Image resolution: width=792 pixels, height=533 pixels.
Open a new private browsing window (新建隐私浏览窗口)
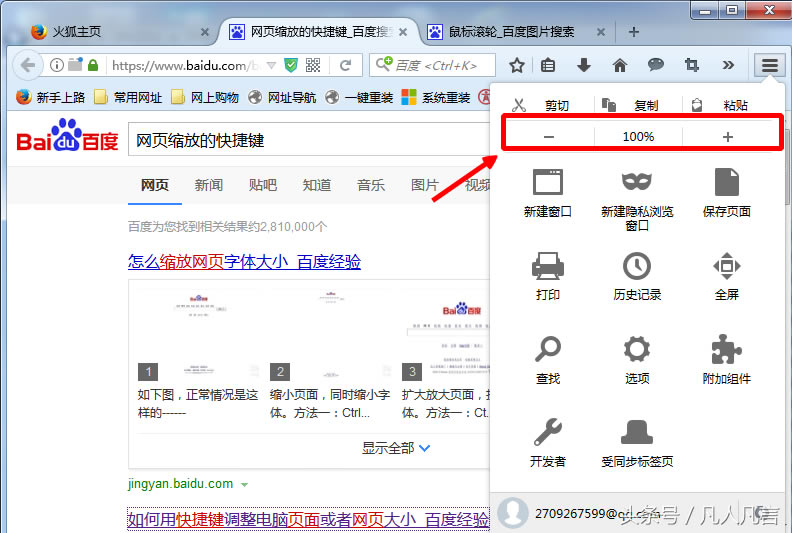click(x=637, y=182)
